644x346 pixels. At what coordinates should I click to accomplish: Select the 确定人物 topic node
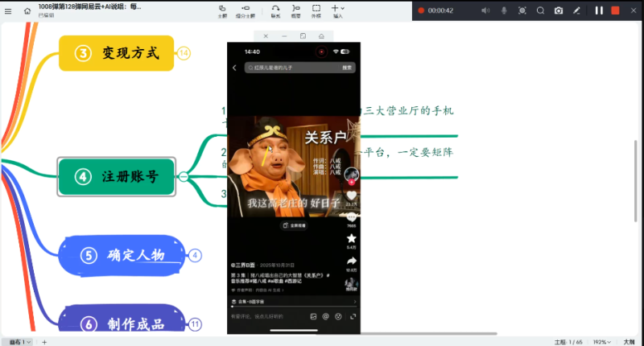[122, 255]
